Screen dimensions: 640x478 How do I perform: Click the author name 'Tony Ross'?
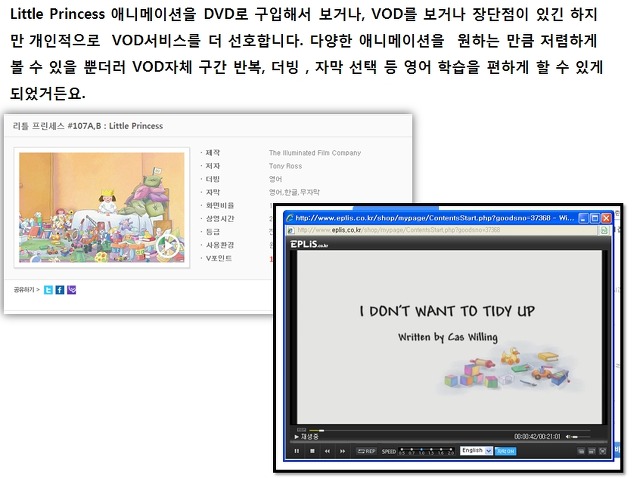tap(285, 166)
